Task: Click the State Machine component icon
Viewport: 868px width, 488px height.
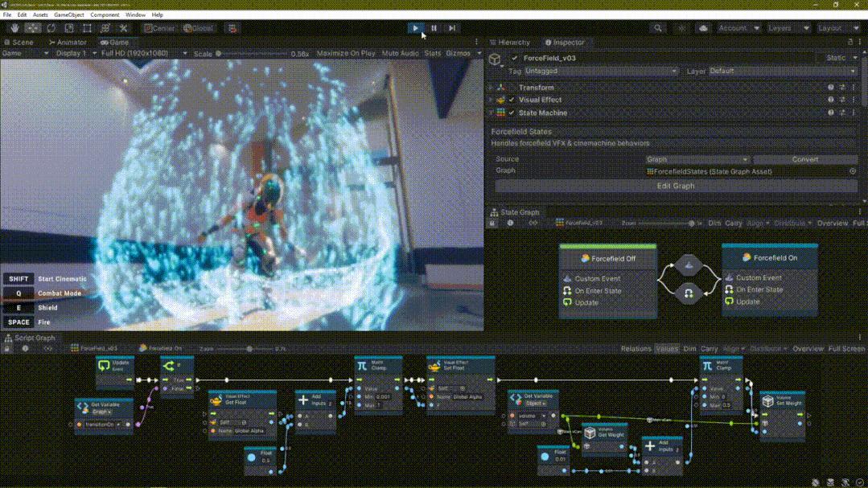Action: click(501, 113)
